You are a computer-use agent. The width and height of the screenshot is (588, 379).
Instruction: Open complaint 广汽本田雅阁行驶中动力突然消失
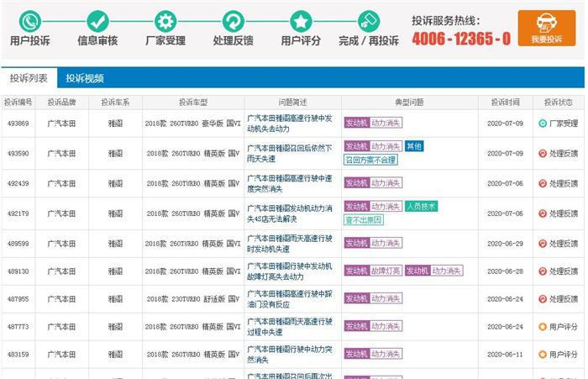290,355
